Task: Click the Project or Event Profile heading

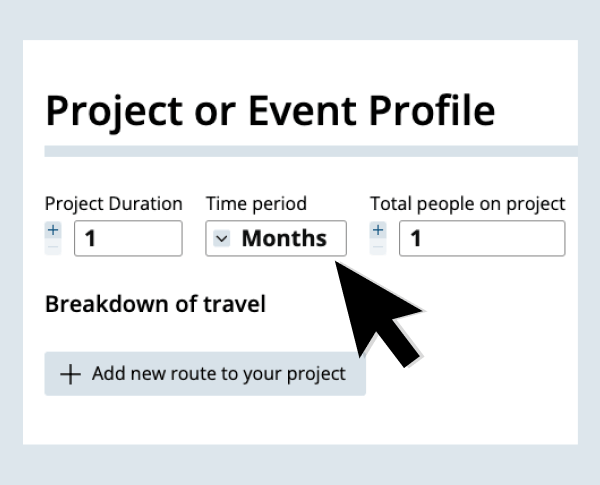Action: (270, 111)
